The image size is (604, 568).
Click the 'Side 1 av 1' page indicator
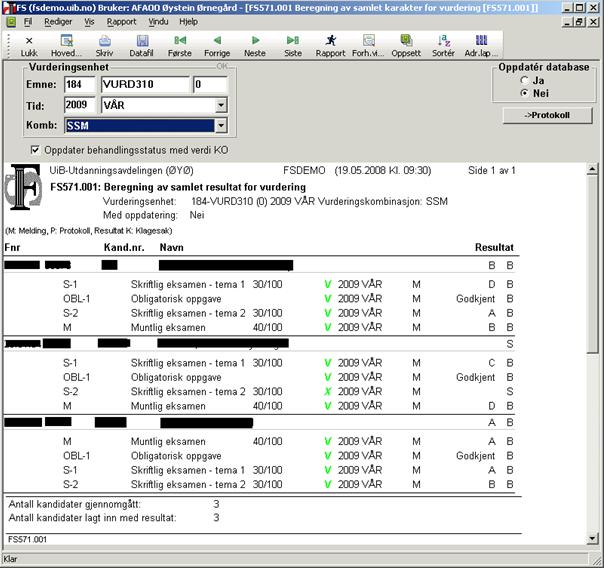point(492,171)
